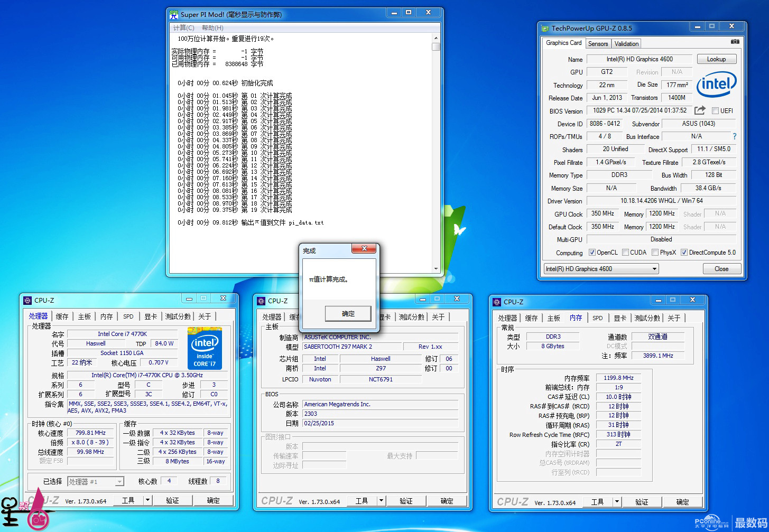Open the 处理器 #1 selection combo box
Screen dimensions: 769x532
96,481
